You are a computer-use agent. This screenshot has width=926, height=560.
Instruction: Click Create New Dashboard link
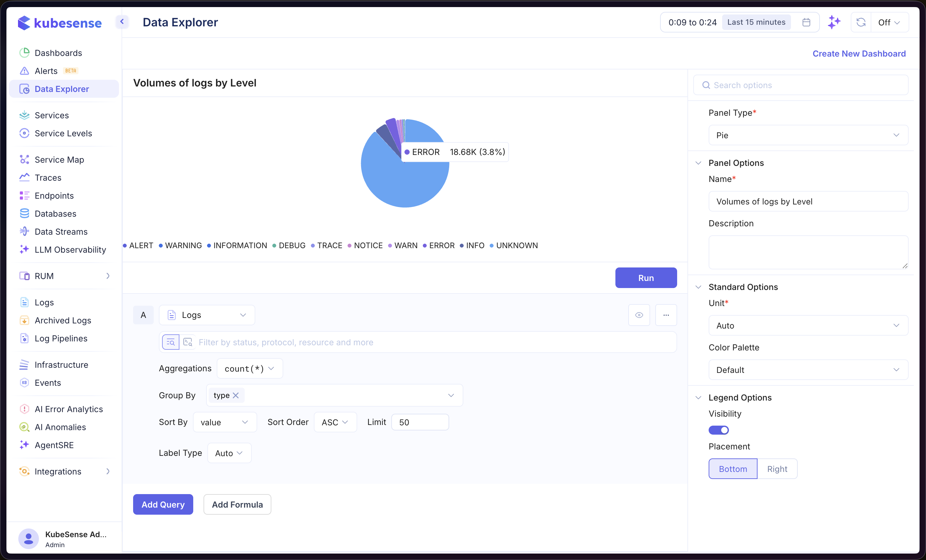(x=859, y=54)
